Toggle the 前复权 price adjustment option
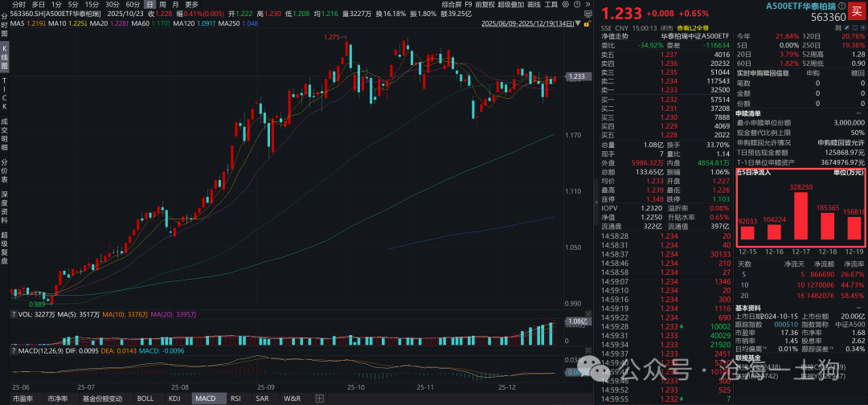The image size is (868, 405). pyautogui.click(x=485, y=4)
